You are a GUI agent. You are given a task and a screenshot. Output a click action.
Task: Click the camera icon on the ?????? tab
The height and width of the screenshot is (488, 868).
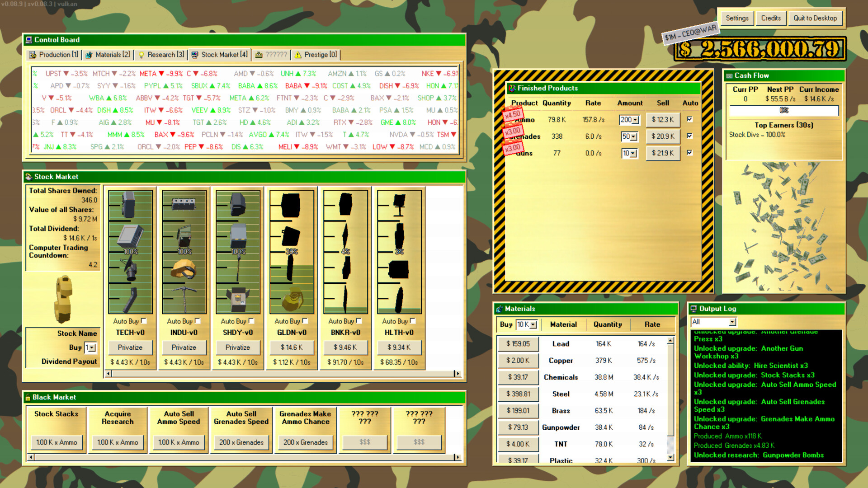(x=259, y=54)
